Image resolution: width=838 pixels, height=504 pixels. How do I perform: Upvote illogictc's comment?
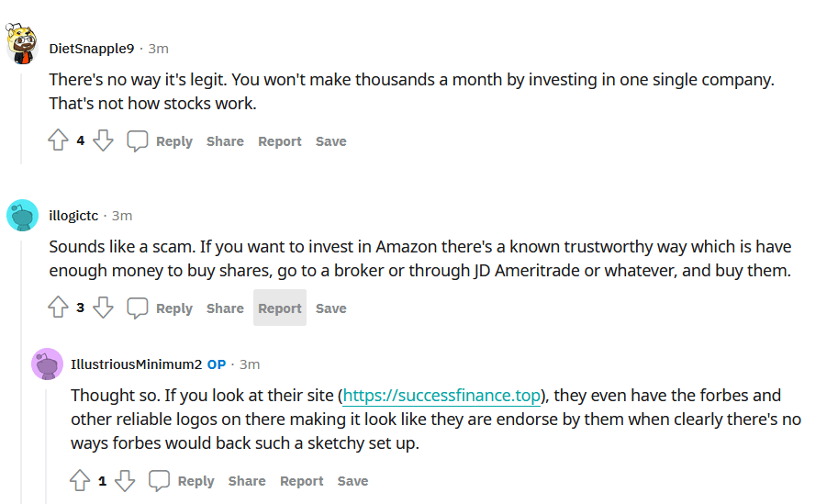58,308
